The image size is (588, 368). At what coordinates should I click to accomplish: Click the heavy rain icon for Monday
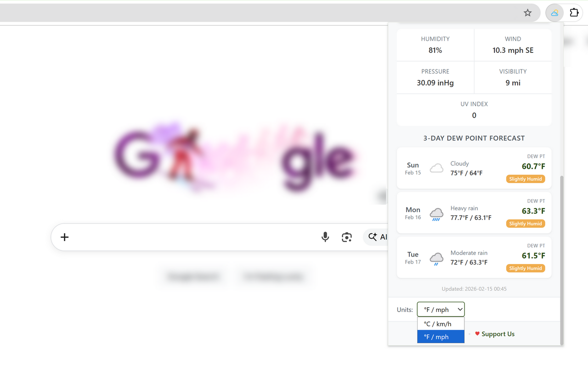click(436, 213)
